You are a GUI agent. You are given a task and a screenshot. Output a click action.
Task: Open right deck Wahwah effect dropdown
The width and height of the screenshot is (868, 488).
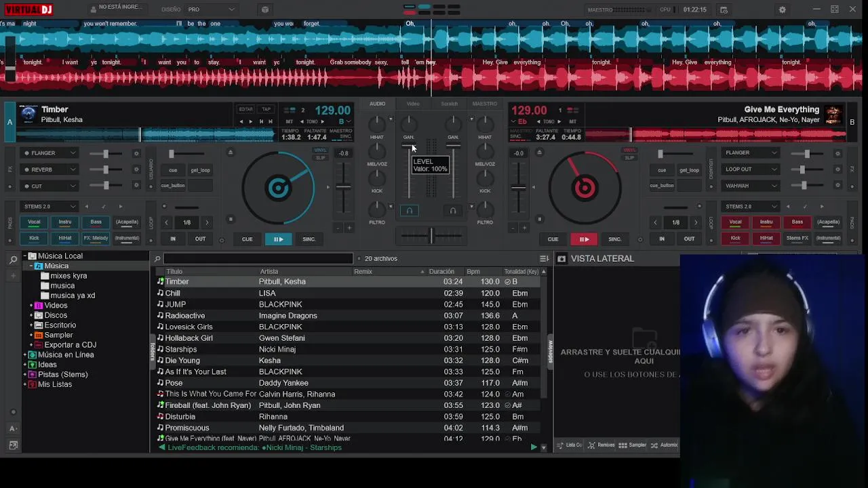(751, 186)
